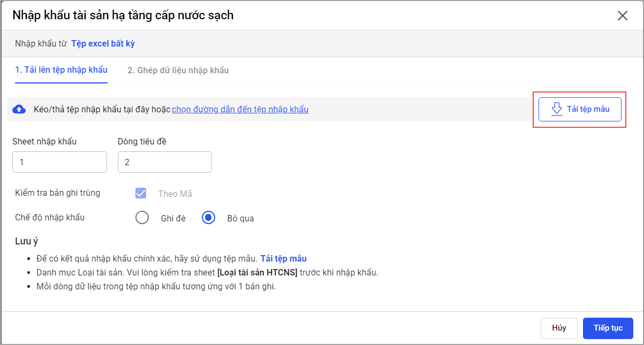644x345 pixels.
Task: Click Tải tệp mẫu link in Lưu ý notes
Action: (x=283, y=259)
